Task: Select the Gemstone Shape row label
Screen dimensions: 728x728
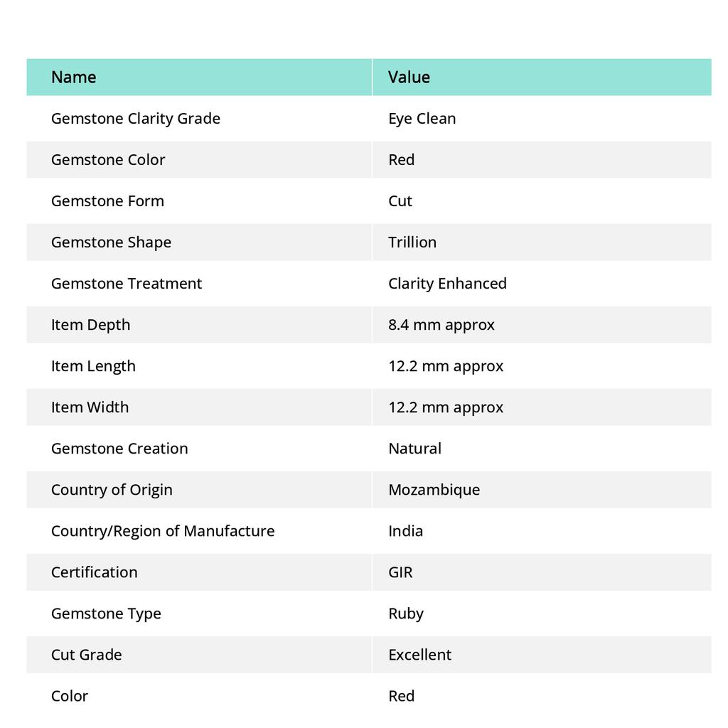Action: (111, 242)
